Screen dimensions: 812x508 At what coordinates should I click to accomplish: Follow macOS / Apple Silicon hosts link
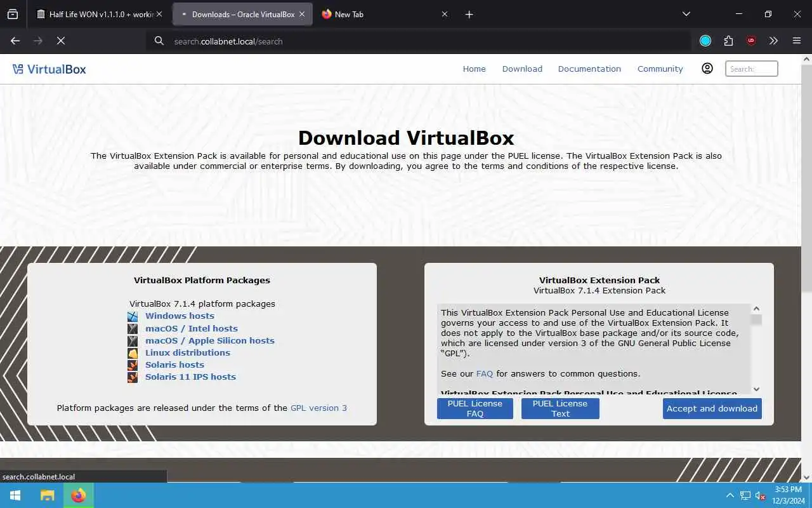pos(209,340)
